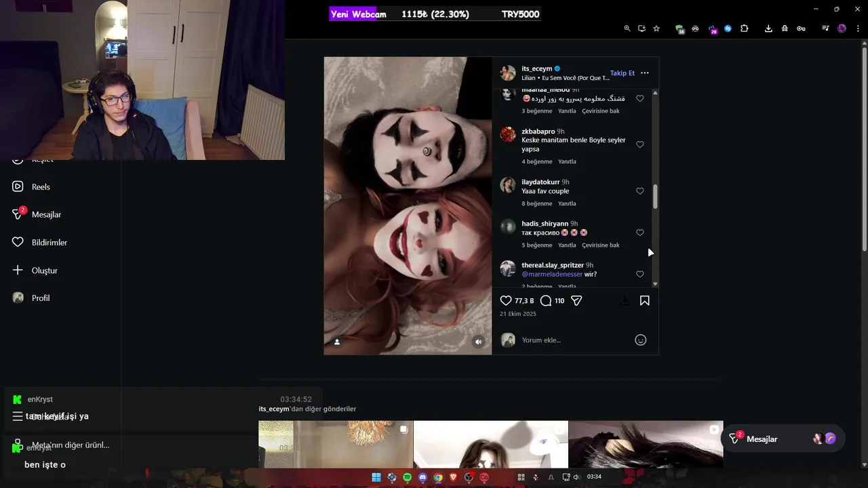Open the browser profile avatar
Image resolution: width=868 pixels, height=488 pixels.
pos(842,28)
